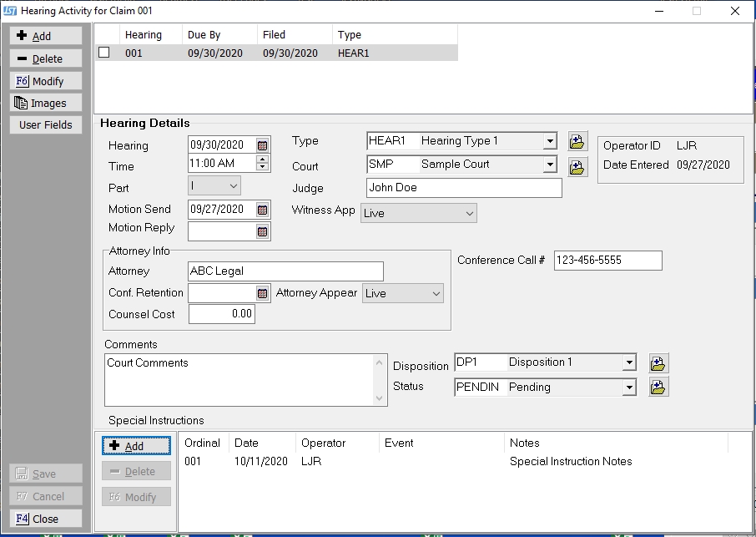Click the Images button in sidebar
Screen dimensions: 756x537
(47, 103)
